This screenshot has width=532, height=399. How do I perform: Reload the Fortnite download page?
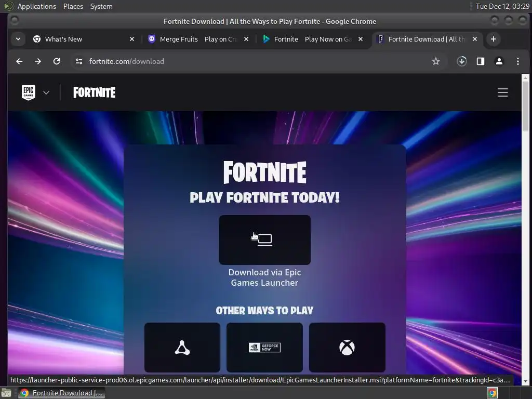(57, 61)
